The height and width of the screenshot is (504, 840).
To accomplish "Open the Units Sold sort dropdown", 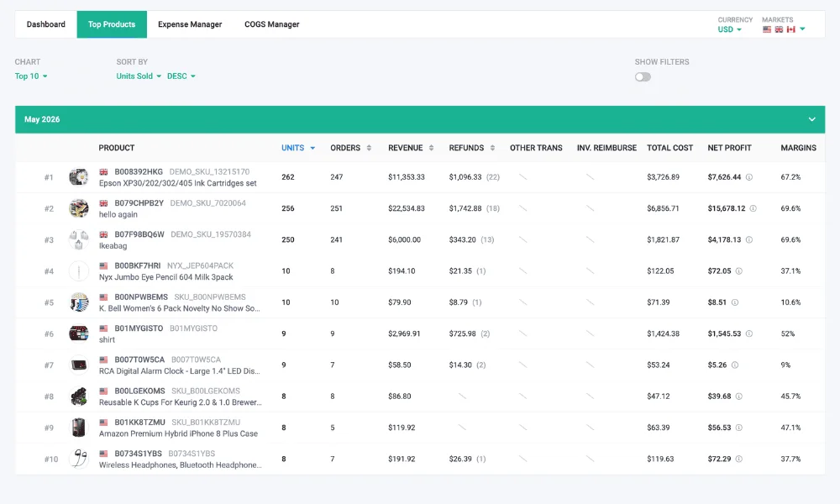I will click(139, 76).
